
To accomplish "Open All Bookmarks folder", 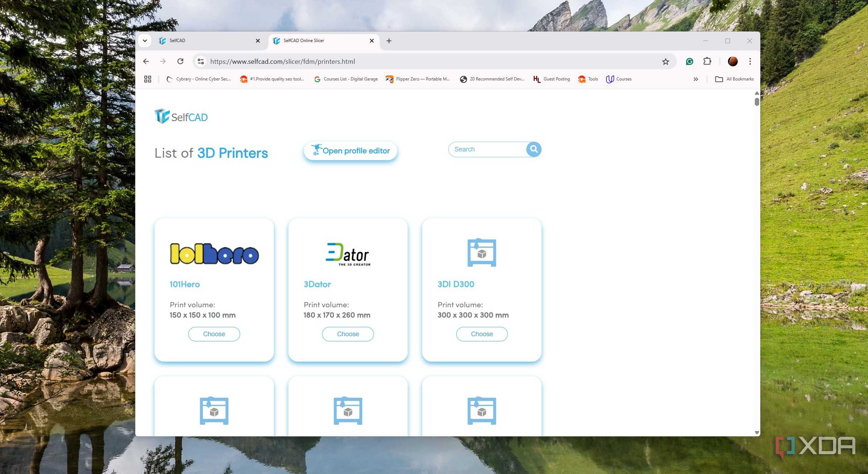I will tap(734, 79).
